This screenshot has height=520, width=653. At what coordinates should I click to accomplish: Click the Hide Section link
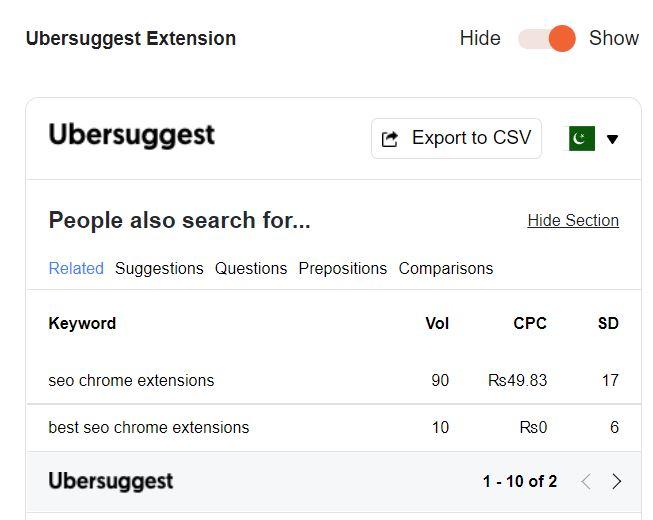point(573,220)
